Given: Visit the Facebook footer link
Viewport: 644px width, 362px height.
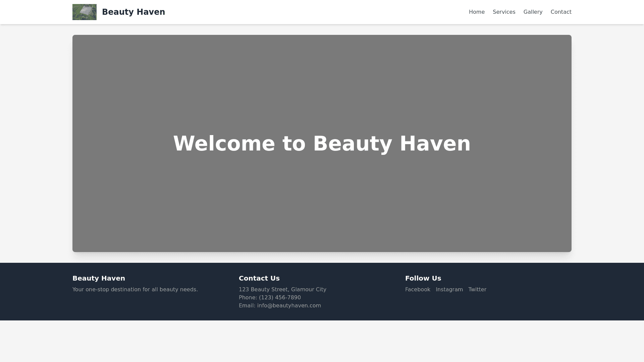Looking at the screenshot, I should (x=418, y=289).
